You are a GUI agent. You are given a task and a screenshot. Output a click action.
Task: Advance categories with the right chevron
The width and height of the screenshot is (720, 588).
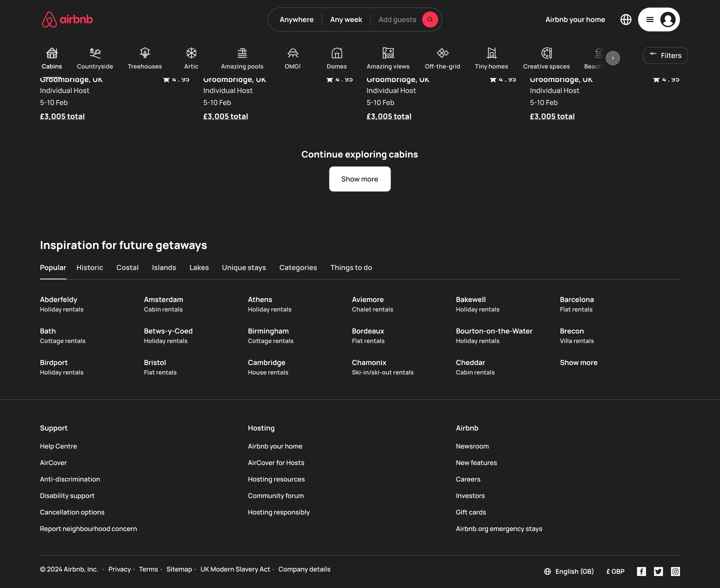pyautogui.click(x=613, y=58)
